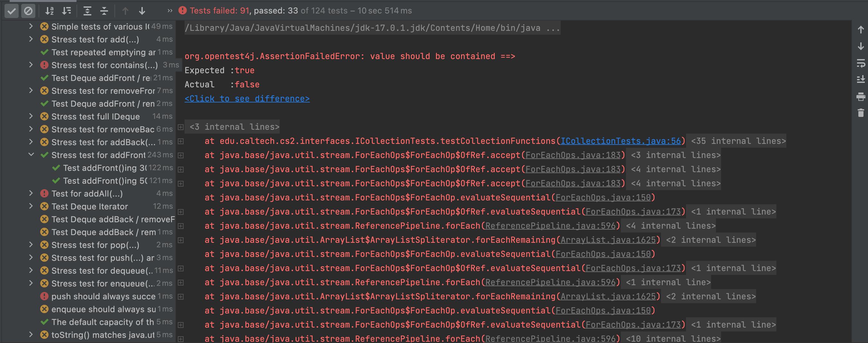Jump to next failed test

[142, 11]
